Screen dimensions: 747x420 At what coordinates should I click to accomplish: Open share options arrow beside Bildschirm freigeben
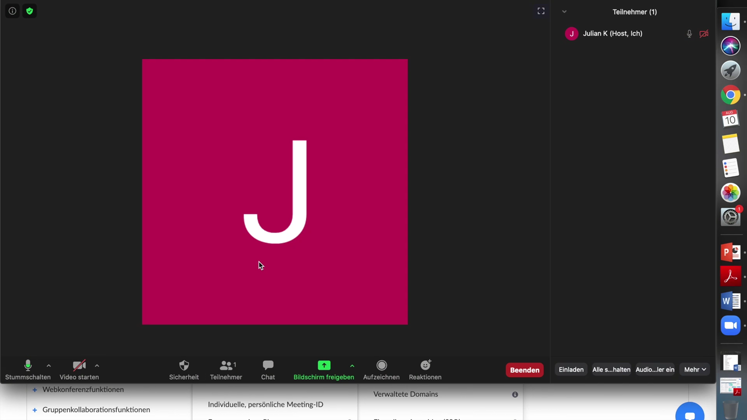point(352,366)
